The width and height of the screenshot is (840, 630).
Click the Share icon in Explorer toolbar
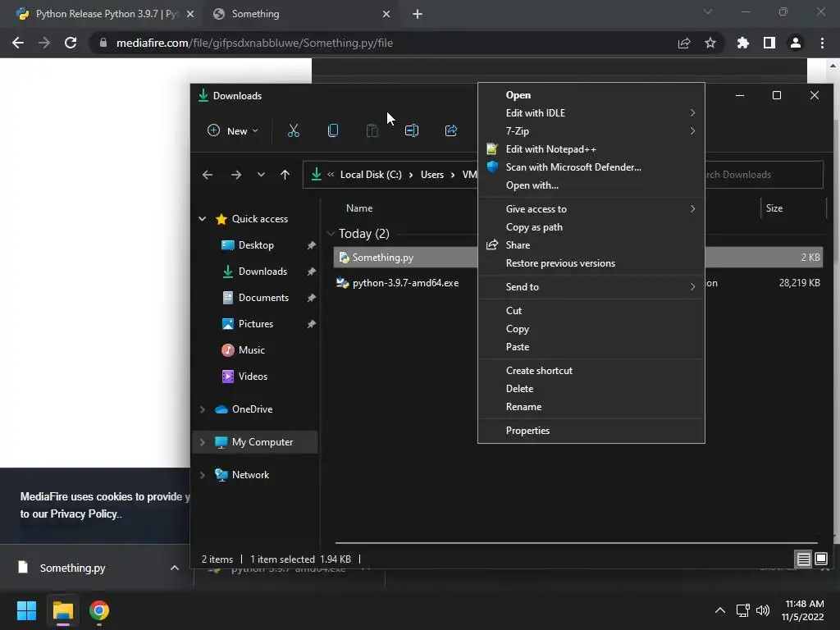pos(451,130)
